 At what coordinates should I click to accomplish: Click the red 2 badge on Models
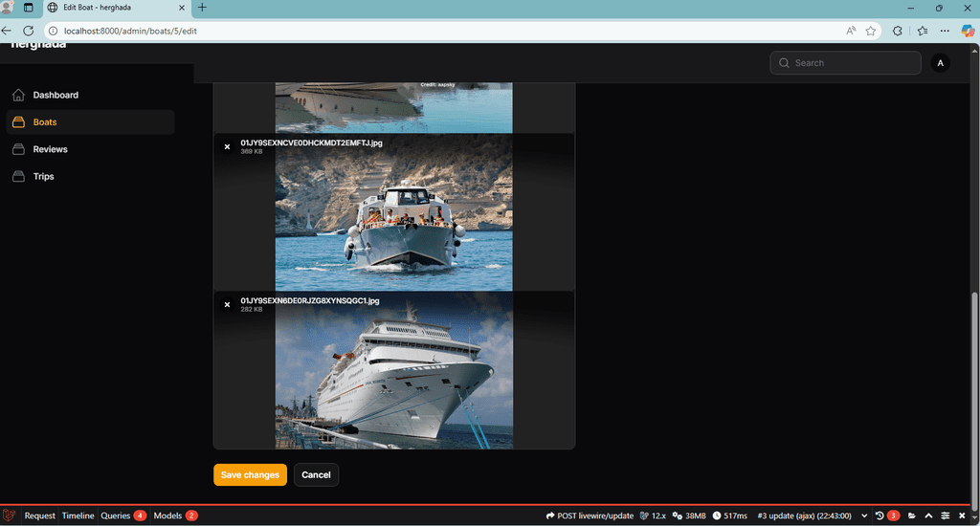point(191,516)
